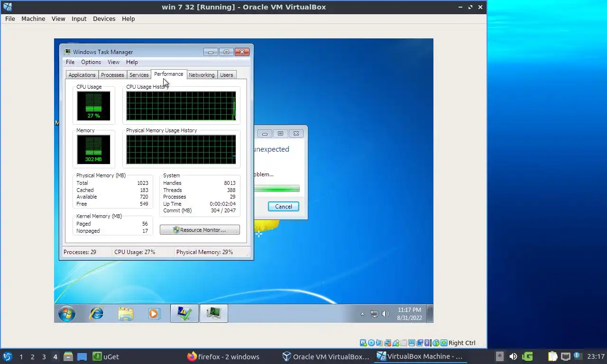The image size is (607, 364).
Task: Switch to uGet on host taskbar
Action: coord(106,356)
